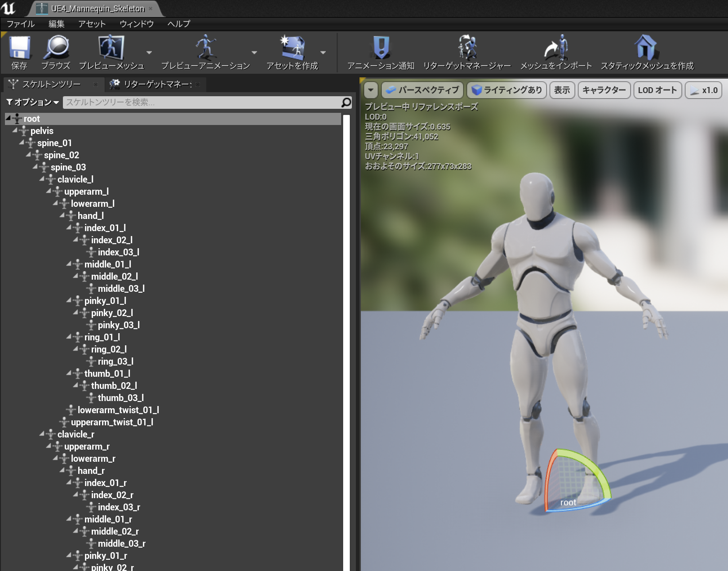Open the ヘルプ menu
The image size is (728, 571).
(x=179, y=24)
